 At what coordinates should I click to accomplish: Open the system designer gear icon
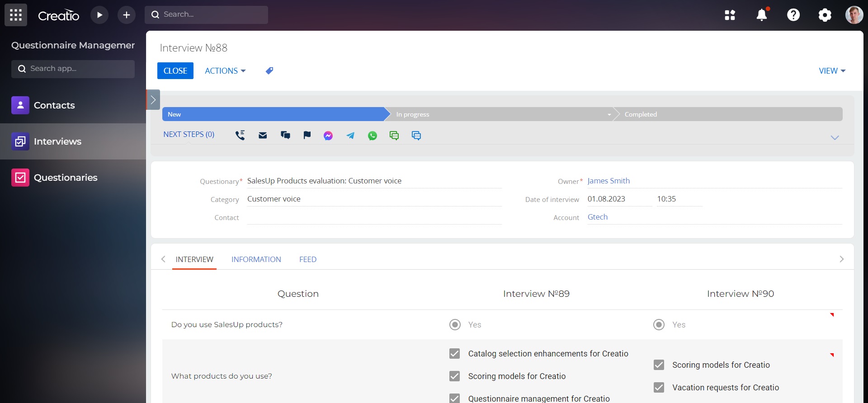click(x=825, y=15)
